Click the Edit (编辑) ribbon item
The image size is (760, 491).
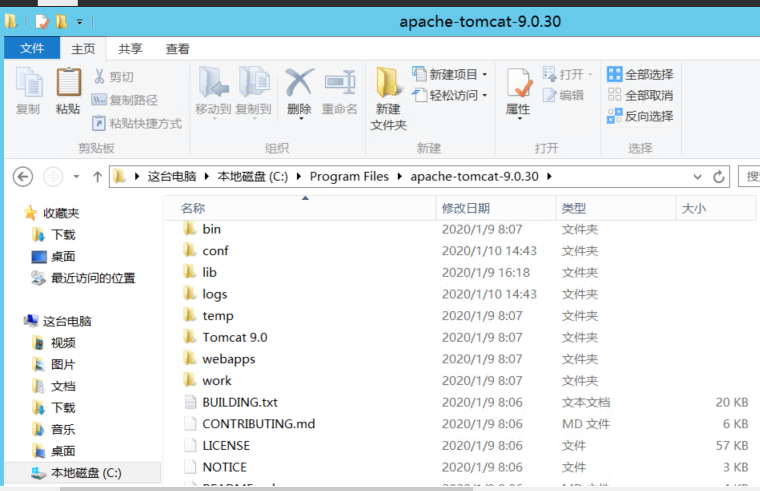tap(563, 95)
